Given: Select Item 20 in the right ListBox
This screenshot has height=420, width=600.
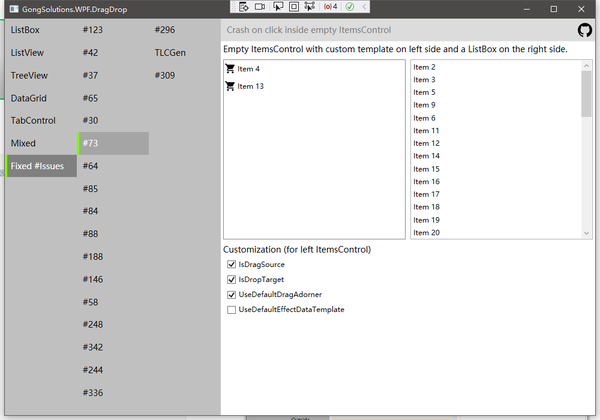Looking at the screenshot, I should pos(496,233).
